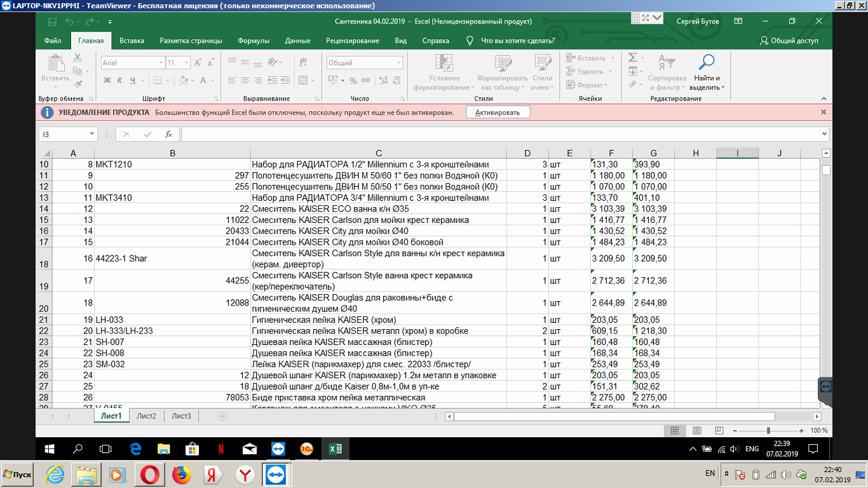Click the Format Painter brush icon
868x488 pixels.
click(x=78, y=84)
